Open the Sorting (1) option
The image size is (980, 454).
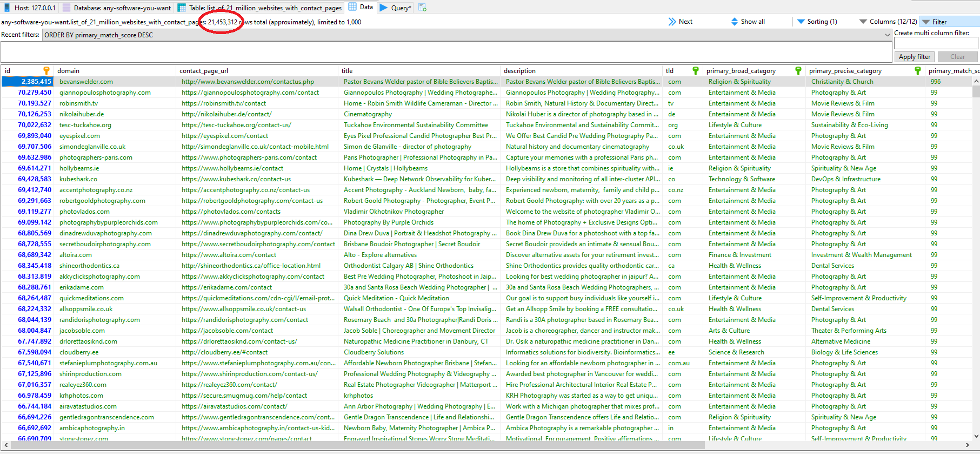tap(817, 22)
